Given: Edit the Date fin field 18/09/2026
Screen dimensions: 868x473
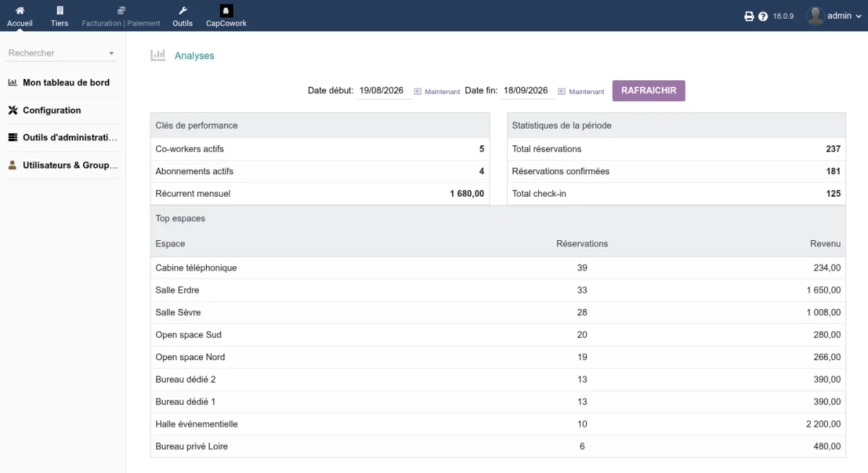Looking at the screenshot, I should 528,91.
